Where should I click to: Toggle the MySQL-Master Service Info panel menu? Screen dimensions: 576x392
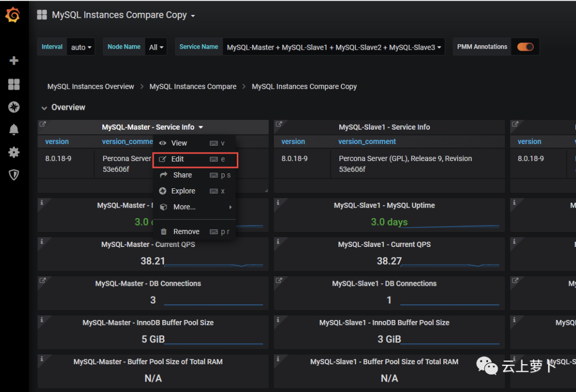[201, 127]
